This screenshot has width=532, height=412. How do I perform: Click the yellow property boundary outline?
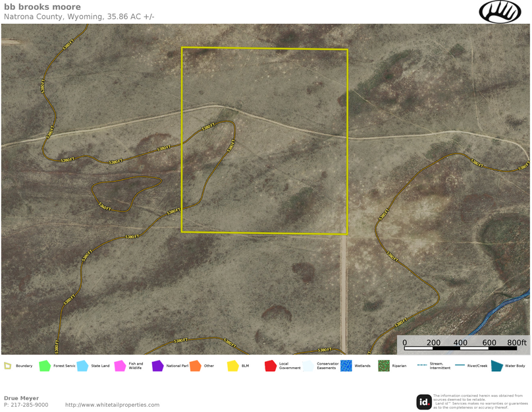click(265, 47)
